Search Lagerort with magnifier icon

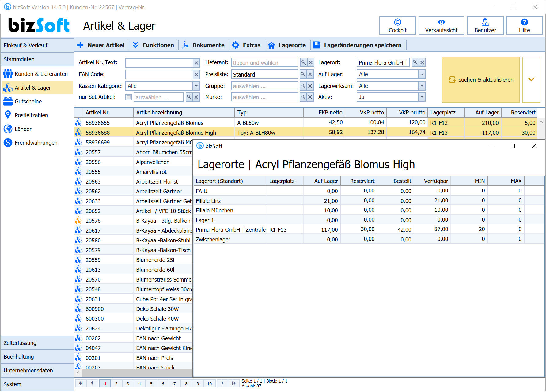click(x=415, y=62)
